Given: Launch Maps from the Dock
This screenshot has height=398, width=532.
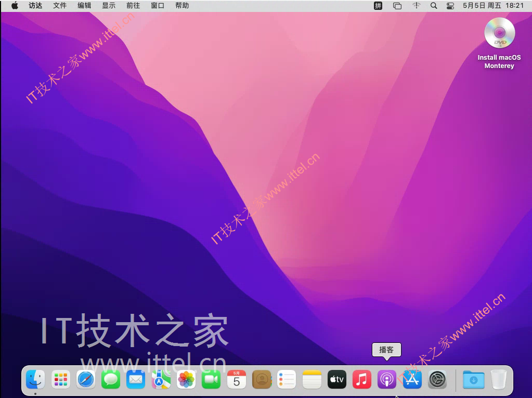Looking at the screenshot, I should (x=161, y=379).
